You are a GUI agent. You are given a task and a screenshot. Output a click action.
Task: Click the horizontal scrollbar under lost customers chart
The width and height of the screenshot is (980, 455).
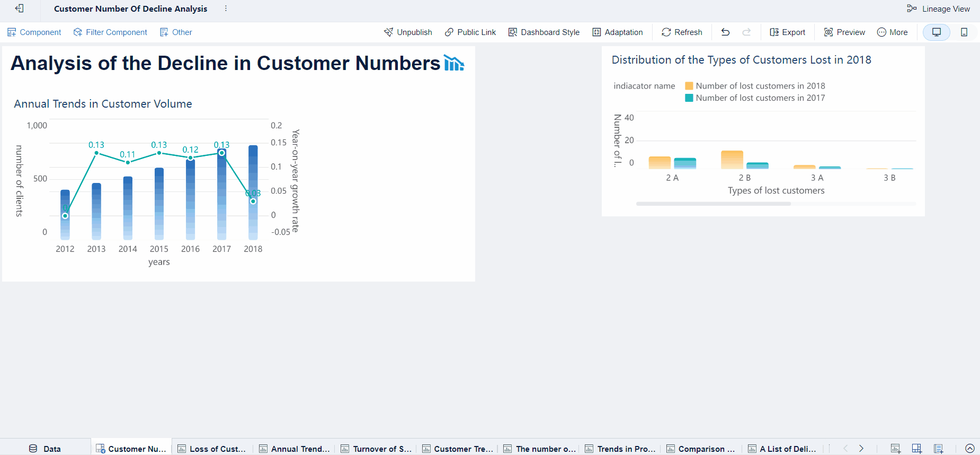tap(714, 204)
